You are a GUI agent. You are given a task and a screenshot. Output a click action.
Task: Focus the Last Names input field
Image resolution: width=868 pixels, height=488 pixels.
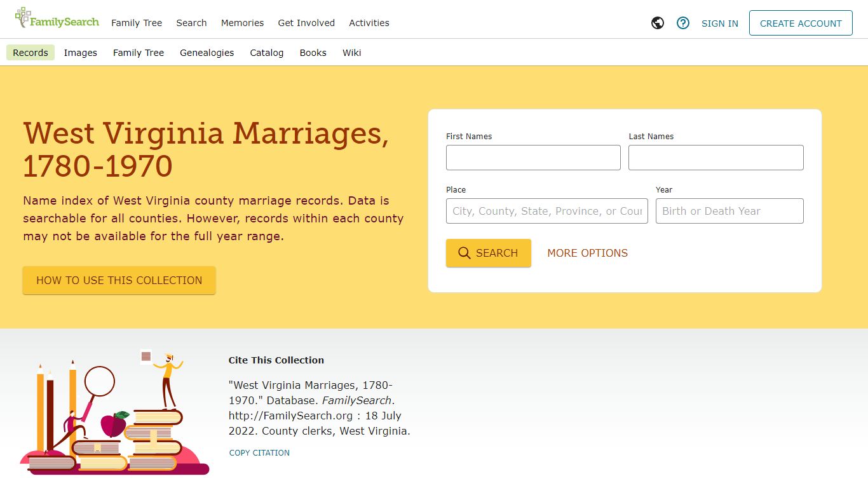(716, 158)
